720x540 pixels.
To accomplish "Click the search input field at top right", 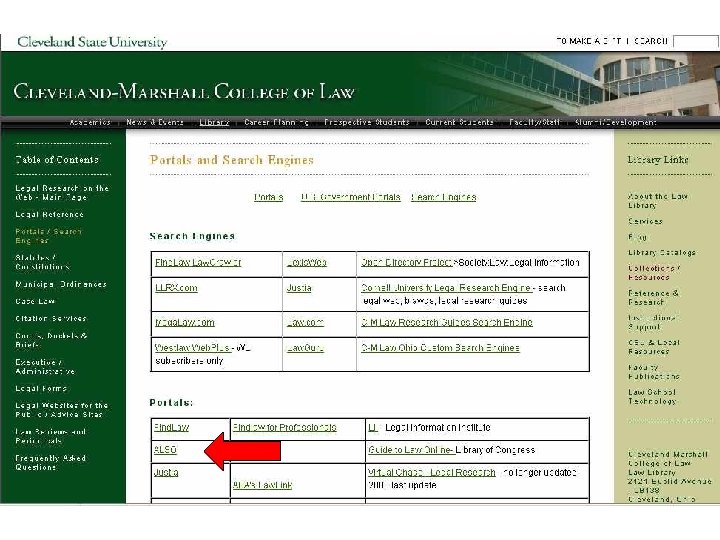I will coord(695,41).
